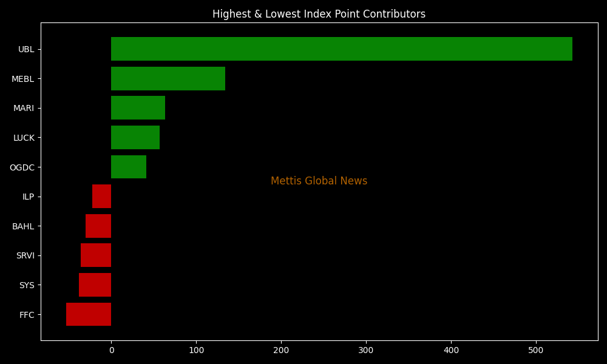Click the x-axis tick label 100
The image size is (607, 364).
point(196,351)
